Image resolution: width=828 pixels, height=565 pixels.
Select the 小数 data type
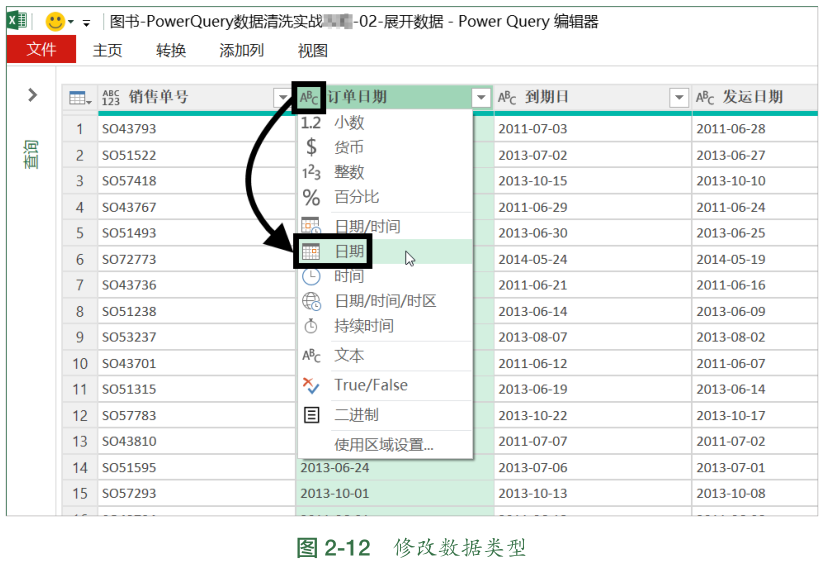coord(385,123)
